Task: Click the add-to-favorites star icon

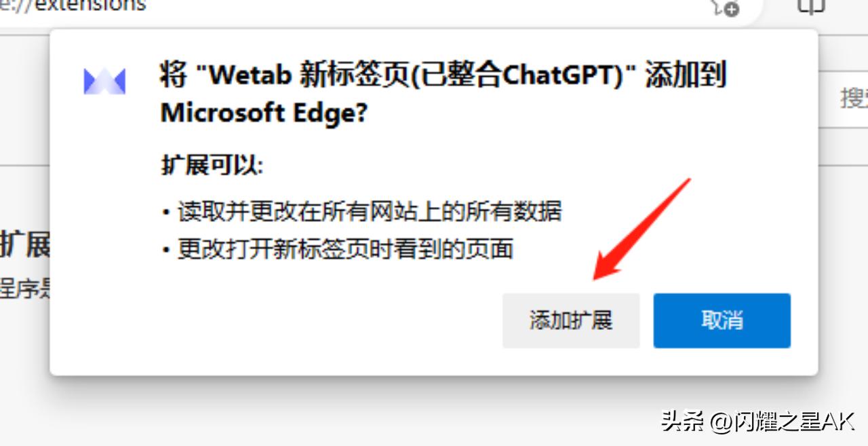Action: coord(724,7)
